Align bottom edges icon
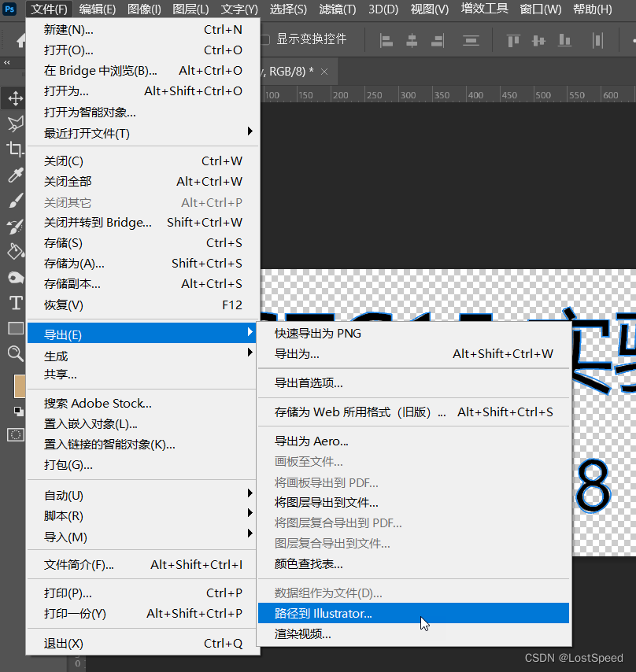The image size is (636, 672). (x=564, y=41)
